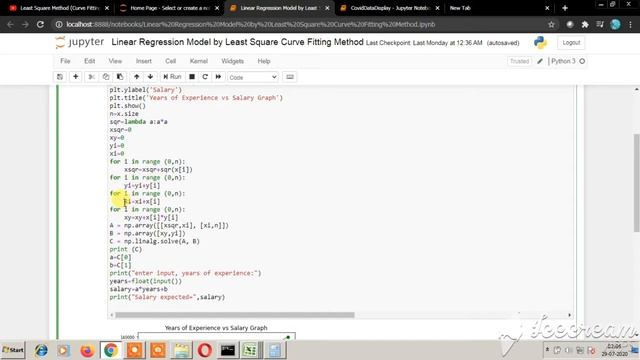Open the Edit menu
This screenshot has height=360, width=640.
tap(89, 61)
